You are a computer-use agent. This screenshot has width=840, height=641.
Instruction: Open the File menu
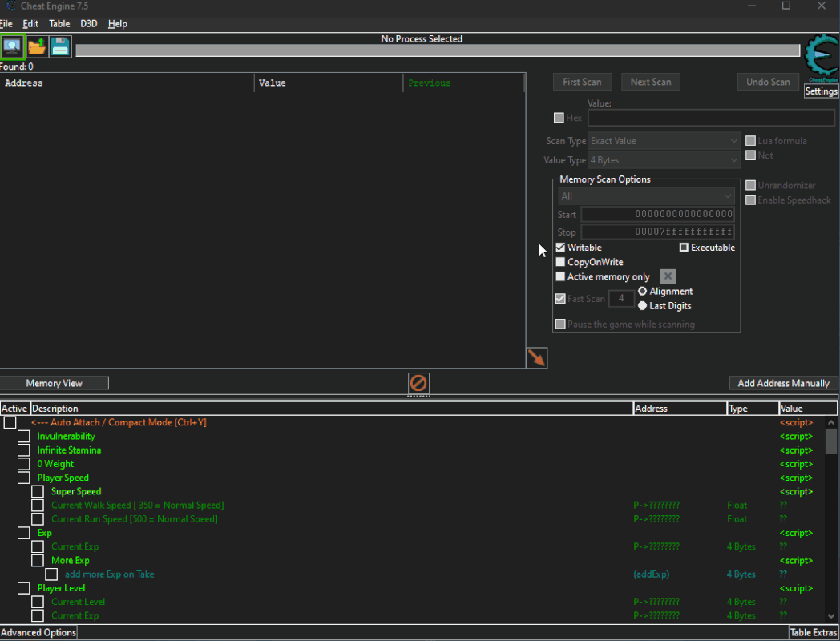click(6, 23)
